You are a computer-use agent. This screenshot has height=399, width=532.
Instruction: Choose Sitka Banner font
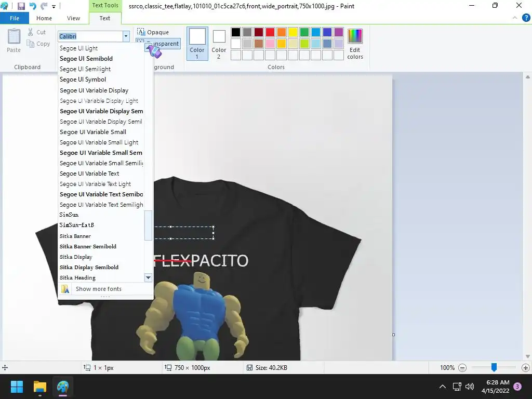click(x=101, y=236)
